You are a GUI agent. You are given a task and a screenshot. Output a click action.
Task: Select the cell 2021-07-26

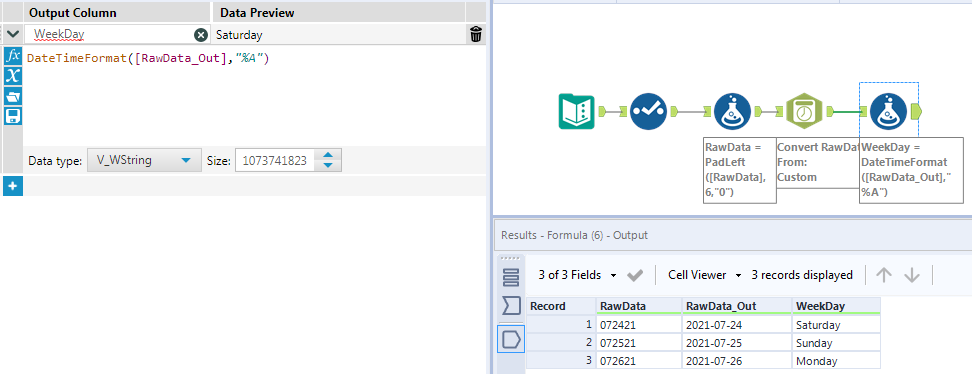(x=737, y=361)
